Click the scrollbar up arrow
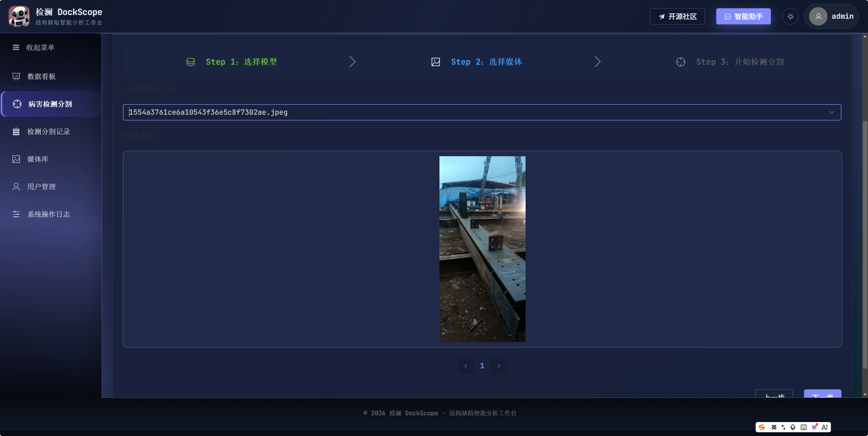 click(x=865, y=36)
